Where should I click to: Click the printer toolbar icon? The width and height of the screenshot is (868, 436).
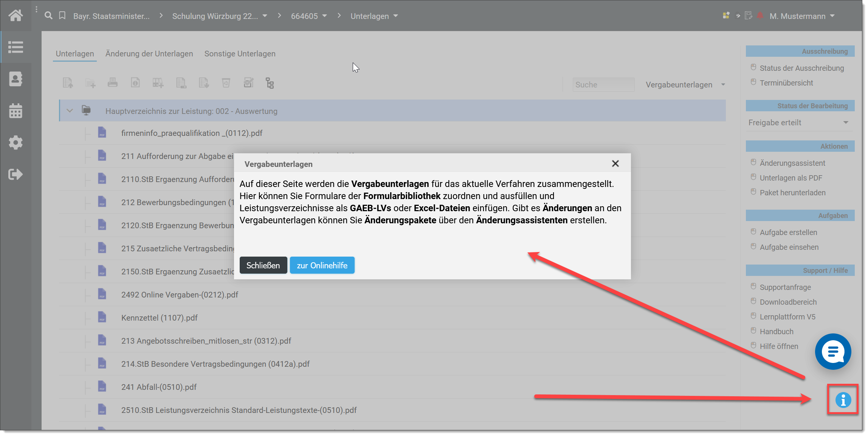point(113,82)
